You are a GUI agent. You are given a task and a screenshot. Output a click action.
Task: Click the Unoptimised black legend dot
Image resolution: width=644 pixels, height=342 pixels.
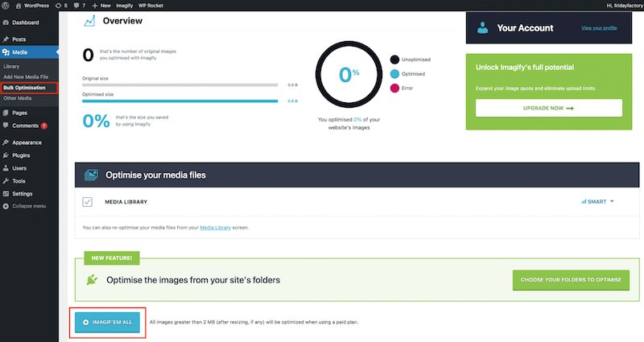[394, 60]
